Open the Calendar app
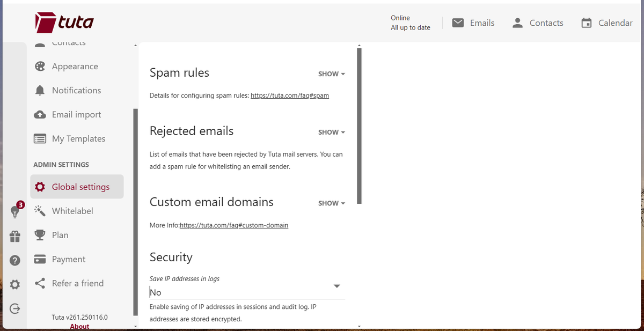Viewport: 644px width, 331px height. (606, 23)
